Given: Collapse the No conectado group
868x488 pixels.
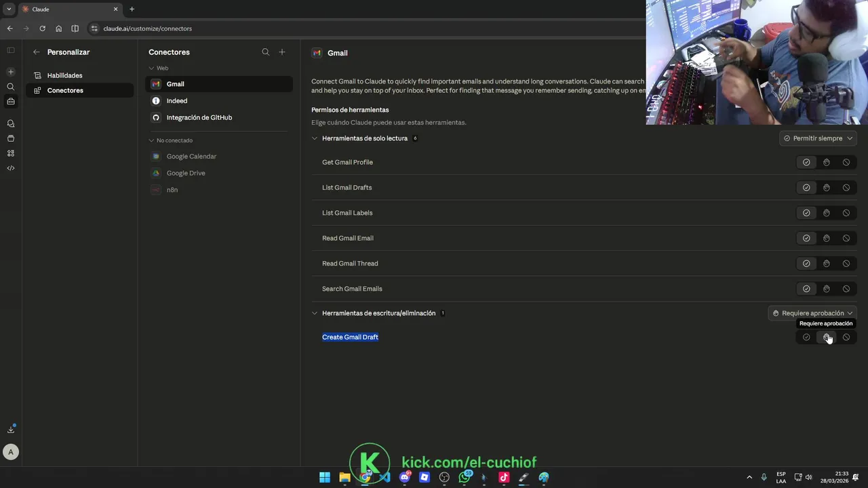Looking at the screenshot, I should click(152, 140).
